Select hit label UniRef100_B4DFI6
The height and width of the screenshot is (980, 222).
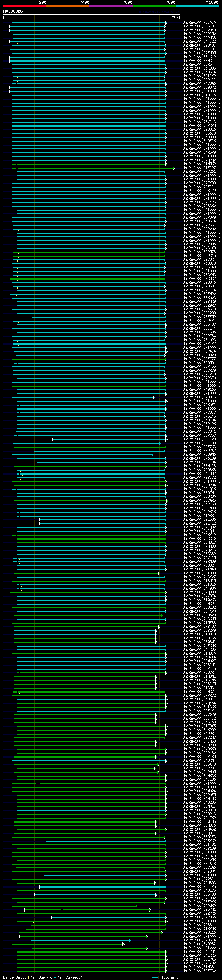click(x=199, y=141)
